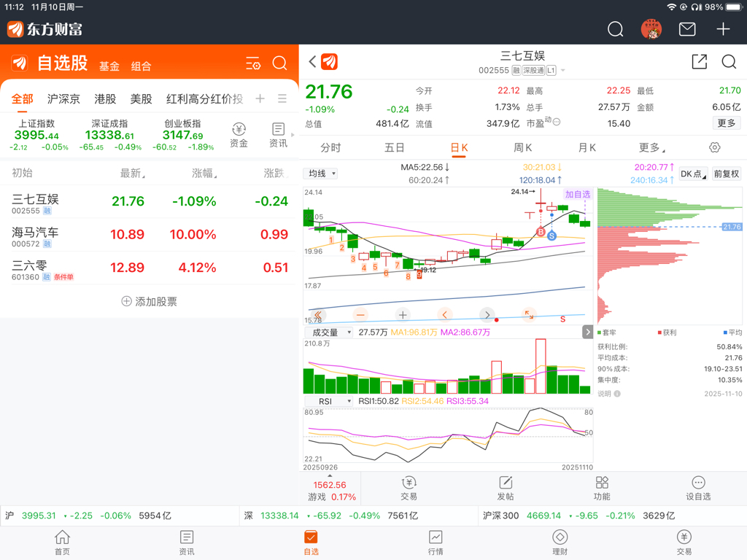
Task: Sort watchlist by 最新 price
Action: (x=132, y=173)
